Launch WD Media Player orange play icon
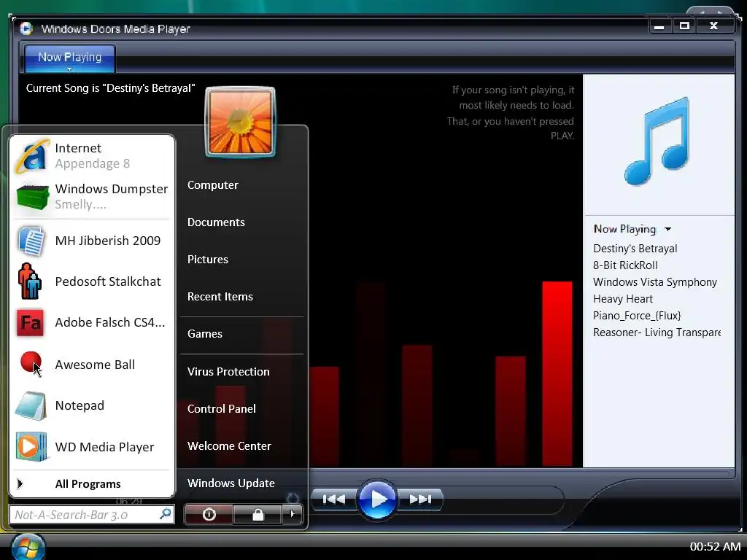This screenshot has height=560, width=747. (31, 447)
